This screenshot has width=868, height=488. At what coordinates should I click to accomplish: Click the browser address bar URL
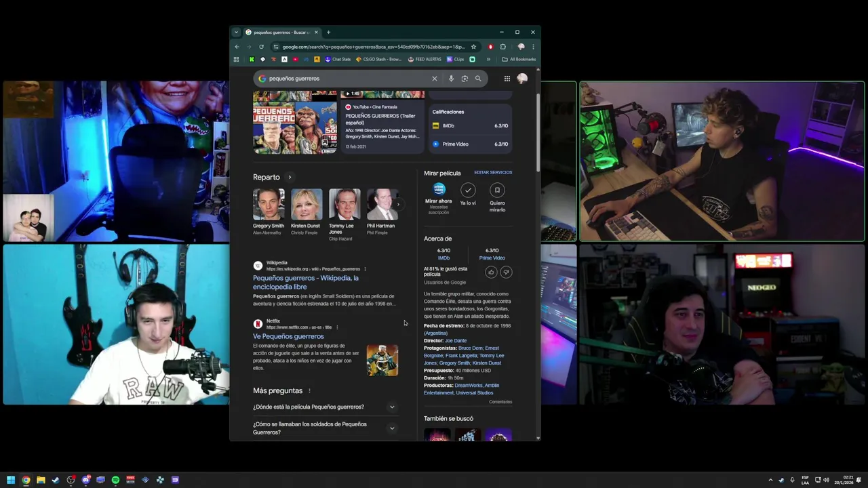pyautogui.click(x=374, y=47)
